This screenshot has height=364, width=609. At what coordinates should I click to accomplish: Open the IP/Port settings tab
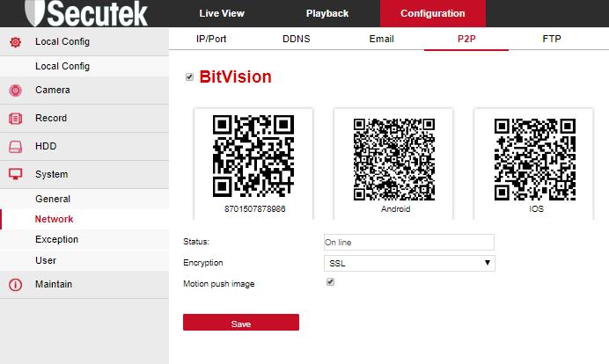point(211,39)
